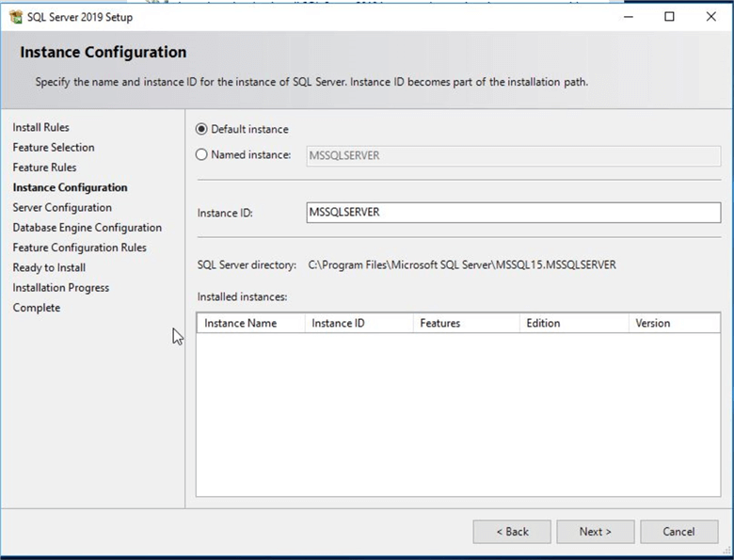Minimize the SQL Server Setup window
This screenshot has width=734, height=560.
click(x=627, y=16)
